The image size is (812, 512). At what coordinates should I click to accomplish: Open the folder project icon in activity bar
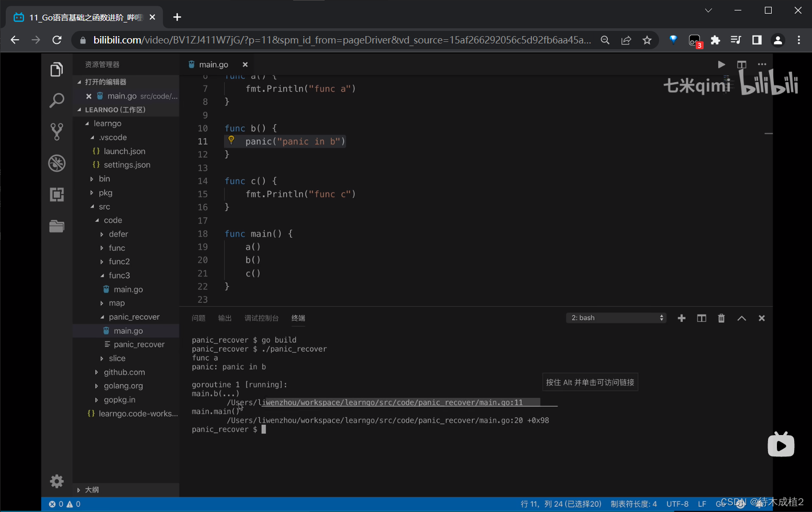pyautogui.click(x=57, y=226)
